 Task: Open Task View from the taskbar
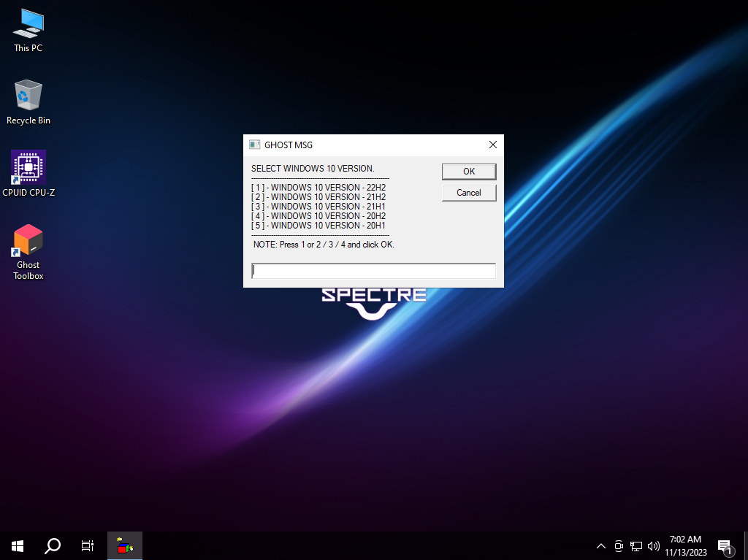(88, 545)
